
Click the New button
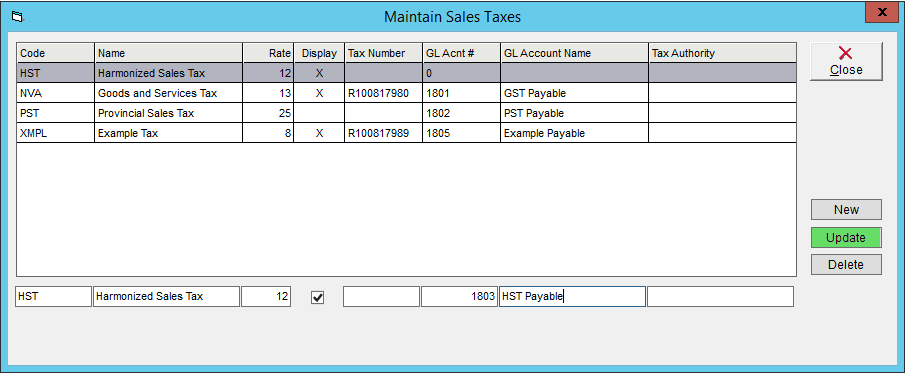pos(846,210)
